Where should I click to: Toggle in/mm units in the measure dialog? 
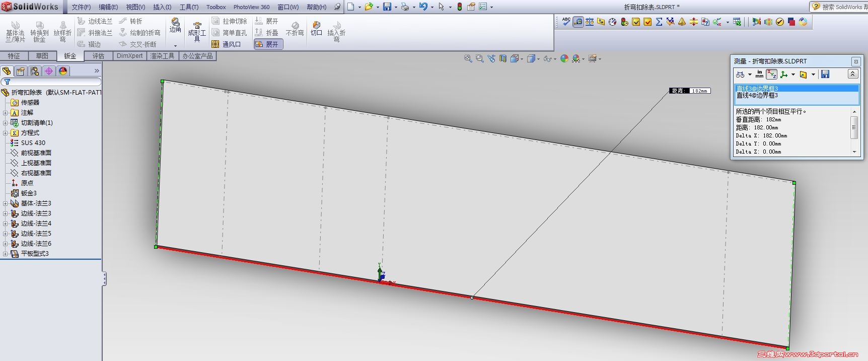[x=759, y=75]
